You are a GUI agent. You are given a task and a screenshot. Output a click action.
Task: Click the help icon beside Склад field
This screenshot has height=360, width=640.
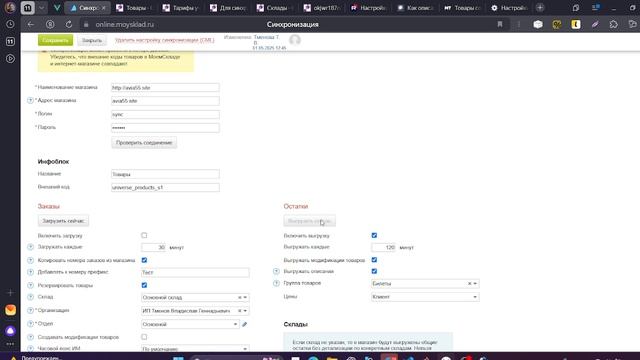pyautogui.click(x=31, y=297)
